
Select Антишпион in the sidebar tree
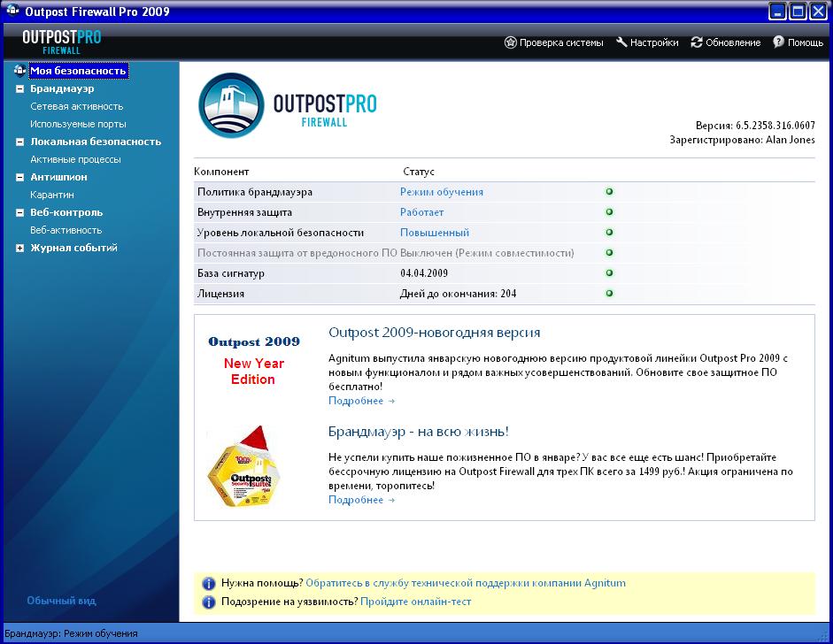[x=58, y=177]
